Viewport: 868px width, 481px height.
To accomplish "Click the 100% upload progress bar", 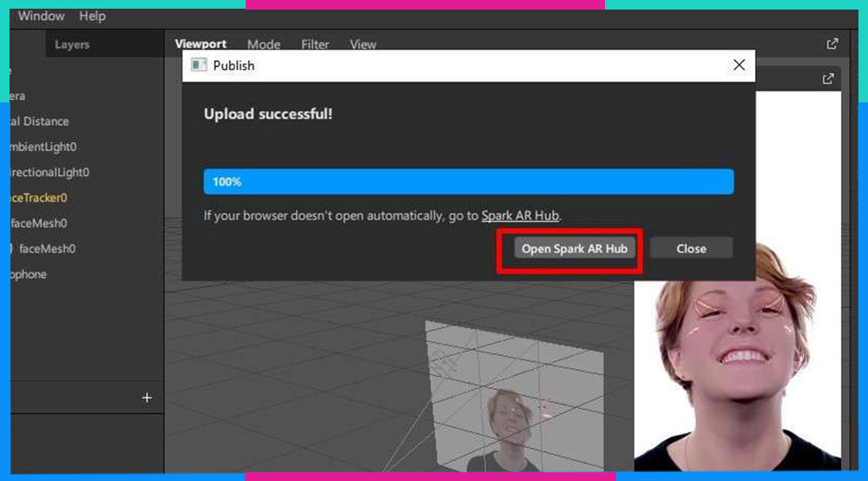I will click(x=469, y=181).
